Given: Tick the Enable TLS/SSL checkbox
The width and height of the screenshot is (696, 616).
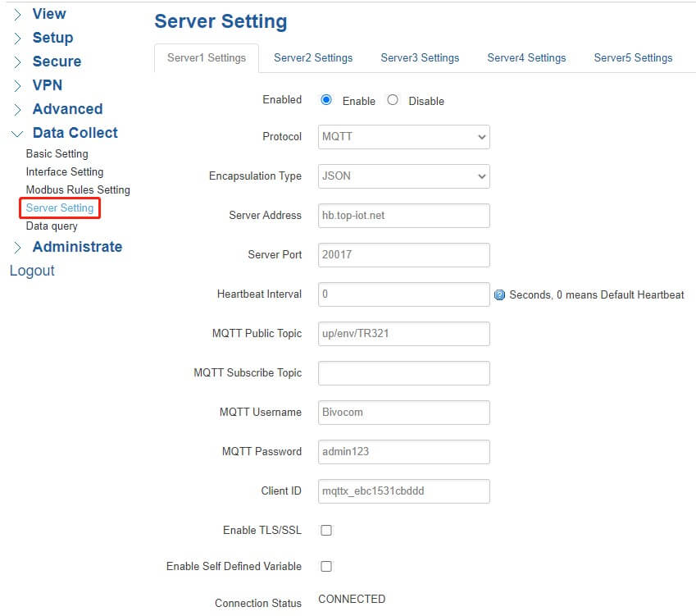Looking at the screenshot, I should tap(326, 530).
